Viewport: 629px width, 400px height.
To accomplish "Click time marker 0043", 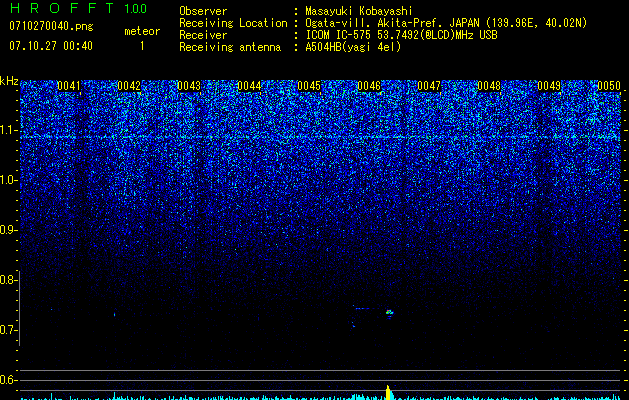I will point(189,86).
